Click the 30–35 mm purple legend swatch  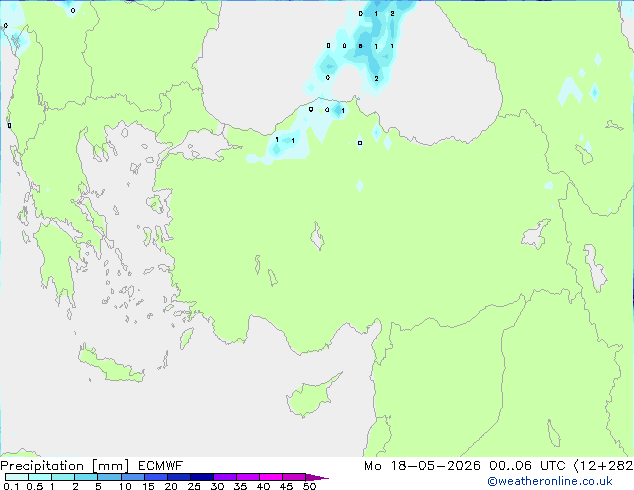(x=225, y=477)
